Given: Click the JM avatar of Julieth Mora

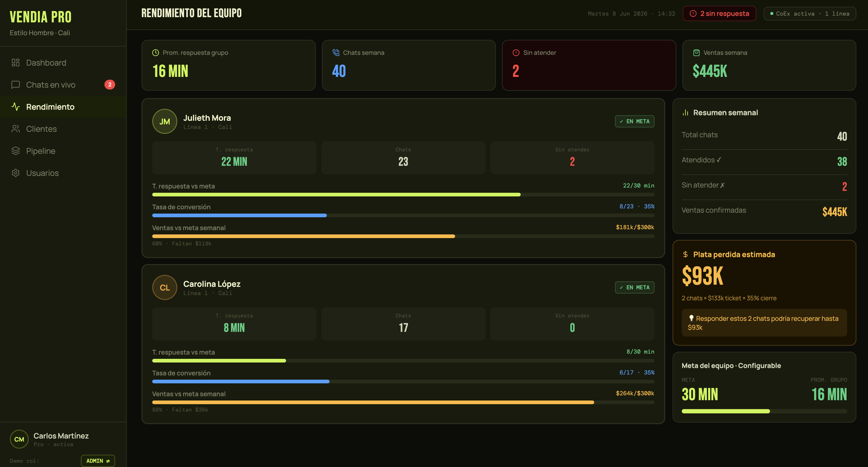Looking at the screenshot, I should pos(164,121).
